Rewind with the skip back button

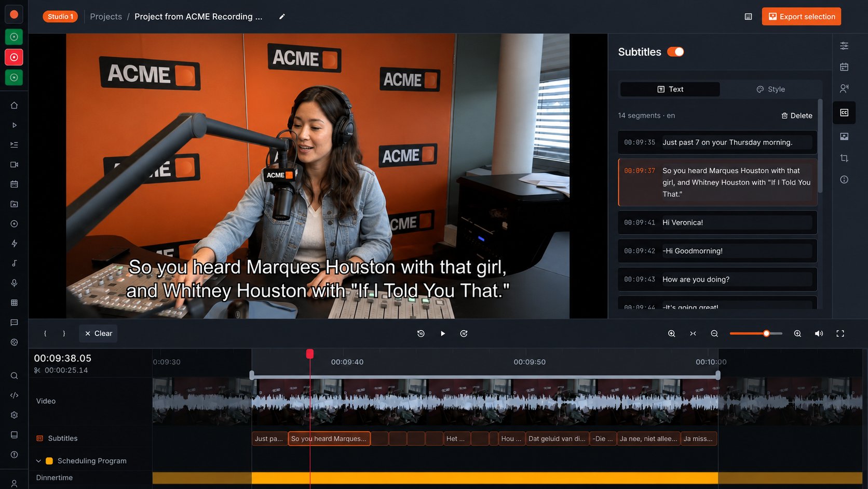pyautogui.click(x=421, y=334)
